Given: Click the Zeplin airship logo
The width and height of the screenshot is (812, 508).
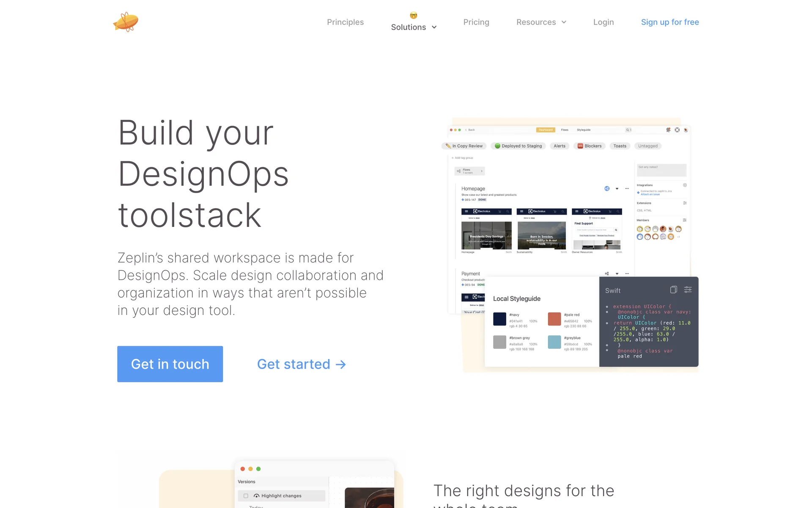Looking at the screenshot, I should click(126, 22).
